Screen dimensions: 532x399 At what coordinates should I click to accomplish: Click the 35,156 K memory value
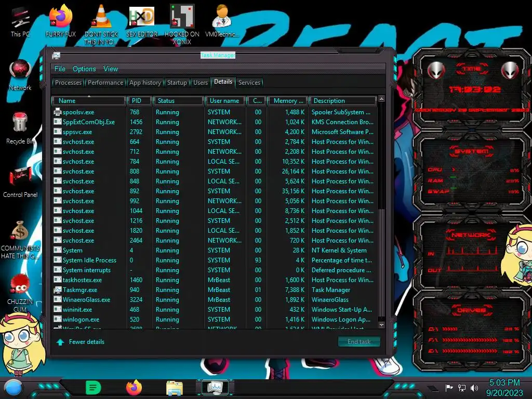[x=293, y=191]
